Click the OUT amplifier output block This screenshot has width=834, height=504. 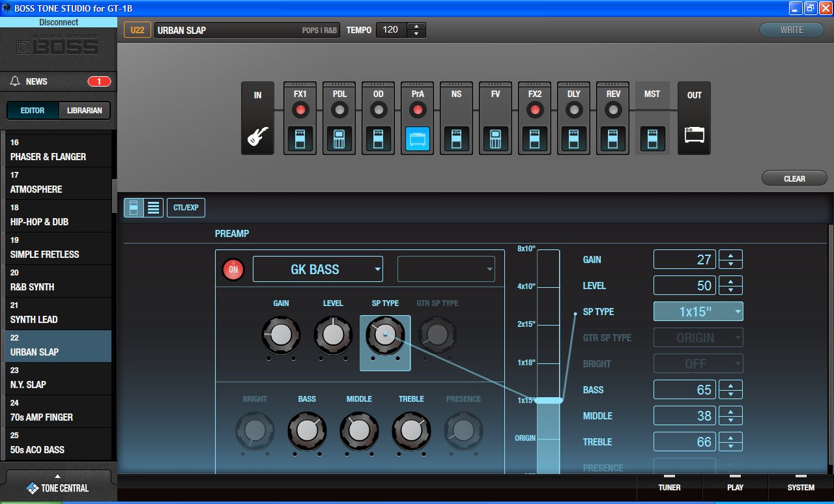pyautogui.click(x=694, y=119)
